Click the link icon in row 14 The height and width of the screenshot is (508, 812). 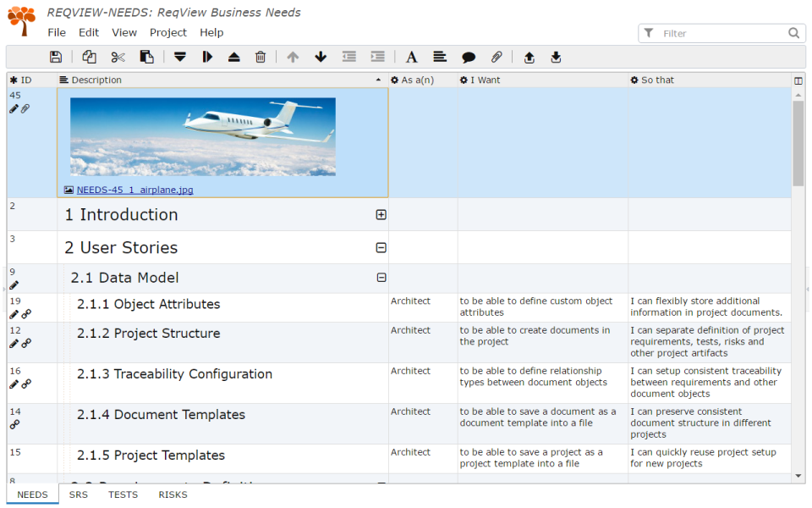pos(14,424)
